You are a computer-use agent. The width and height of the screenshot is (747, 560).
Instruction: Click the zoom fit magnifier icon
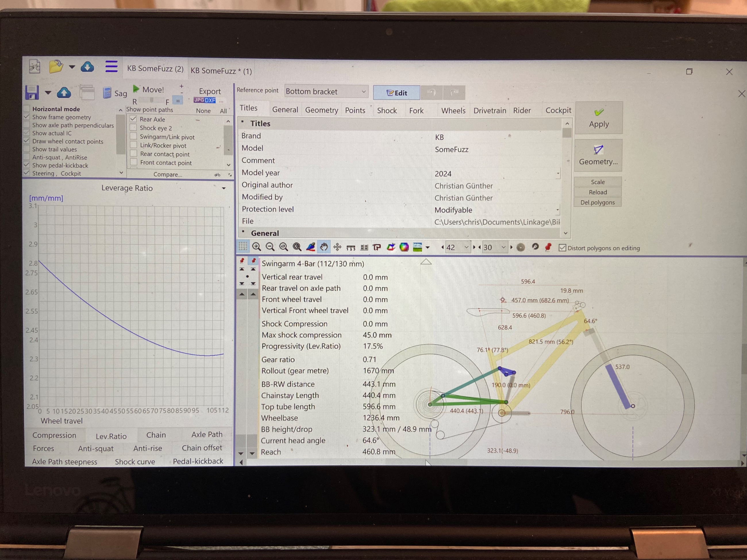pyautogui.click(x=283, y=247)
